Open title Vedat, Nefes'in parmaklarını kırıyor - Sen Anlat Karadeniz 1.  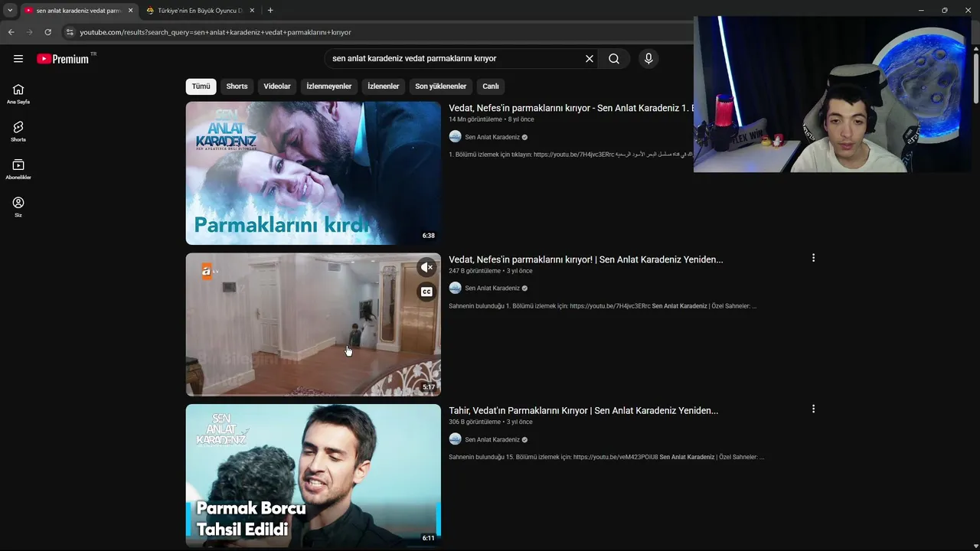[x=570, y=108]
